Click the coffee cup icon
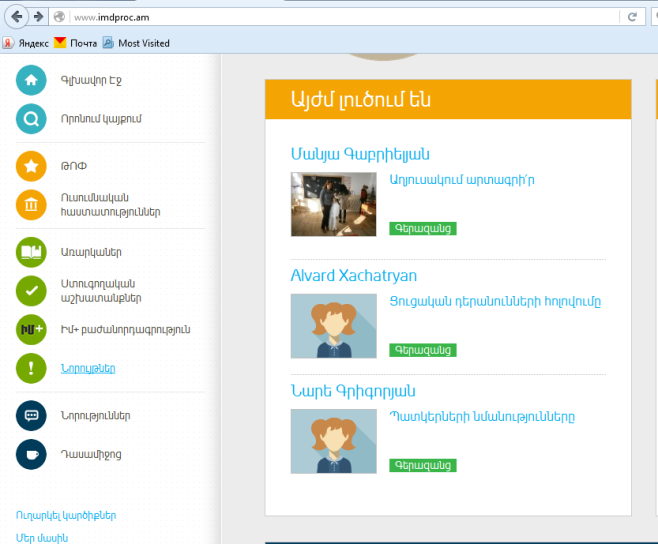The image size is (658, 544). tap(31, 454)
